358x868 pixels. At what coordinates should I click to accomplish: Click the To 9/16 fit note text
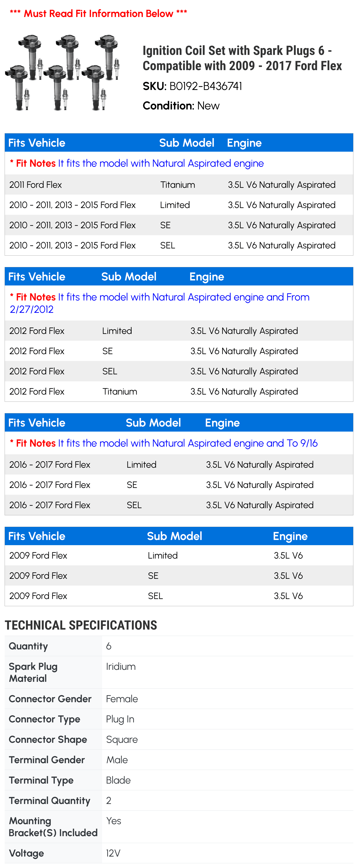pyautogui.click(x=163, y=443)
